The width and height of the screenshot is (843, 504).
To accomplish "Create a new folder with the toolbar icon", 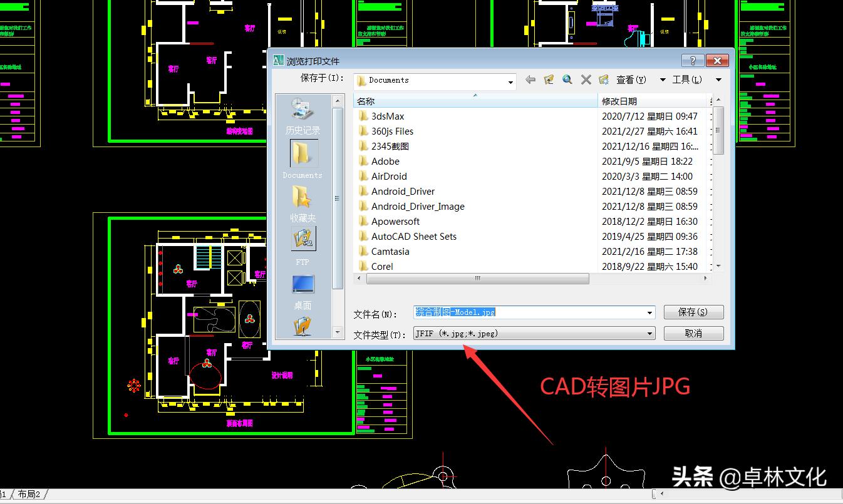I will [x=603, y=80].
